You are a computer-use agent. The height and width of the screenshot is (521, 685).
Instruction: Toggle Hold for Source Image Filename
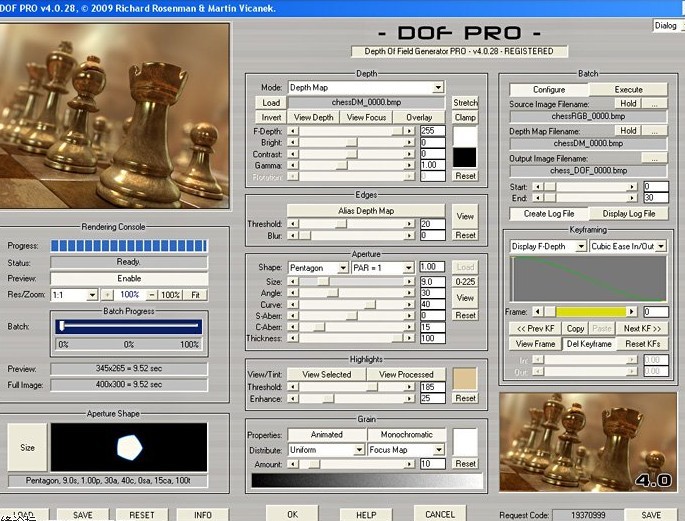tap(628, 104)
